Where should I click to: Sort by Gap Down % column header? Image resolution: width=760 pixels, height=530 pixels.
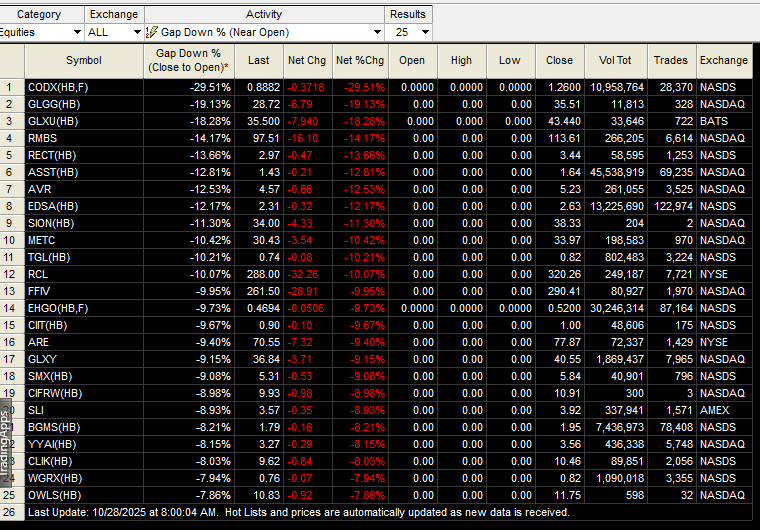[x=189, y=61]
